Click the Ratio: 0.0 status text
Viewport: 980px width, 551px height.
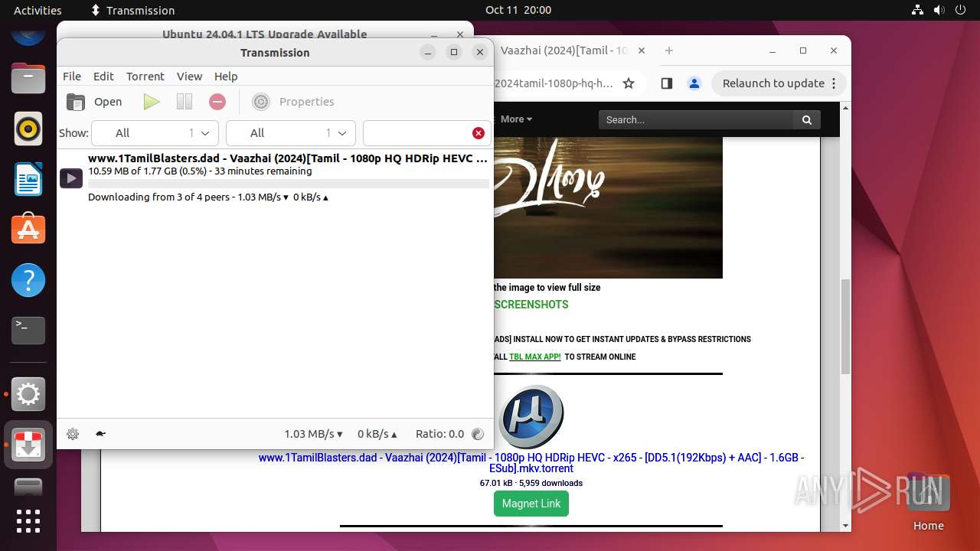(439, 434)
